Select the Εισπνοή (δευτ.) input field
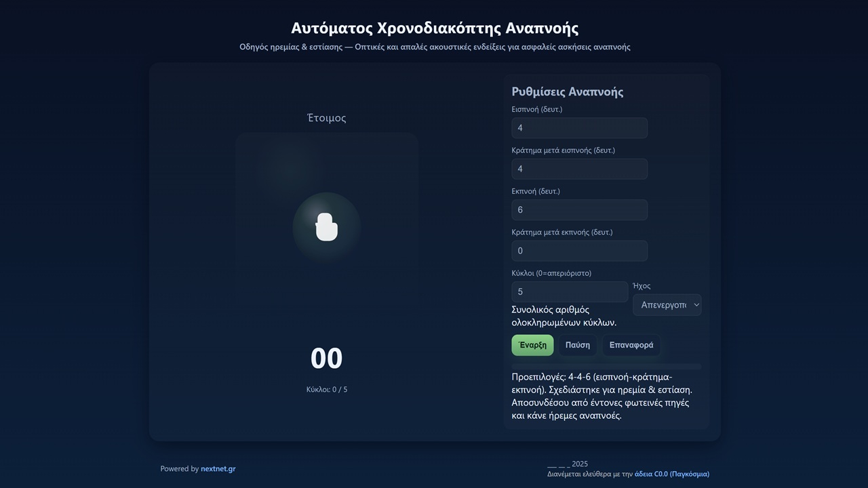Image resolution: width=868 pixels, height=488 pixels. click(579, 128)
